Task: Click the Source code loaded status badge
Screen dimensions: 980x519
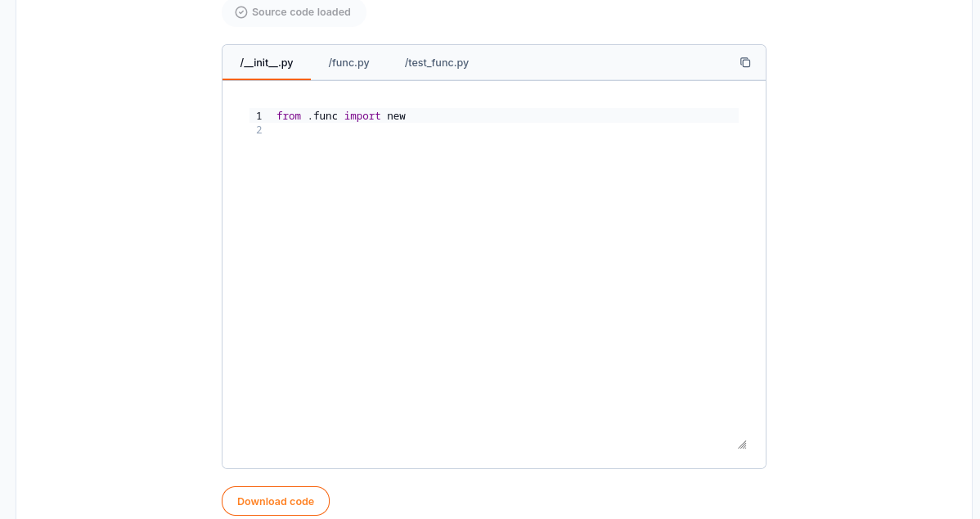Action: (294, 12)
